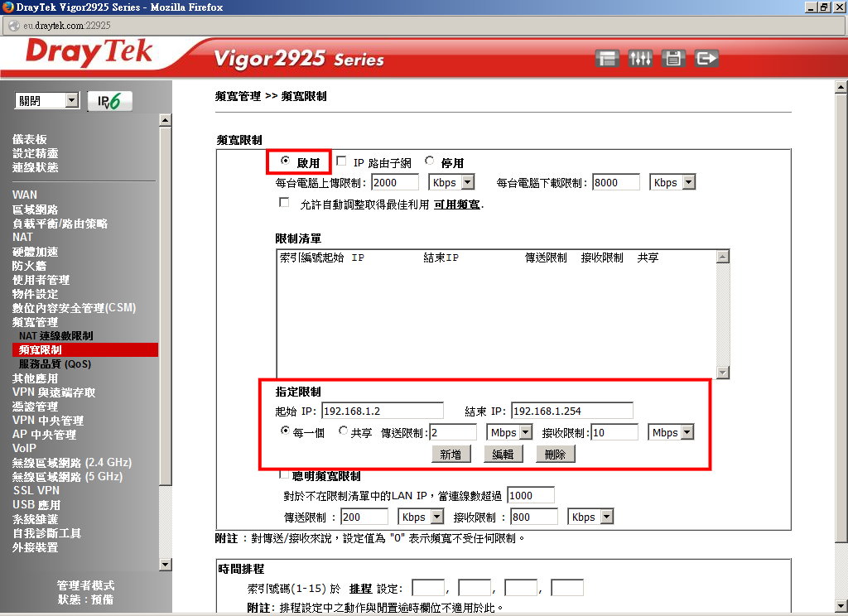This screenshot has width=848, height=616.
Task: Click the 起始 IP input field
Action: pos(383,411)
